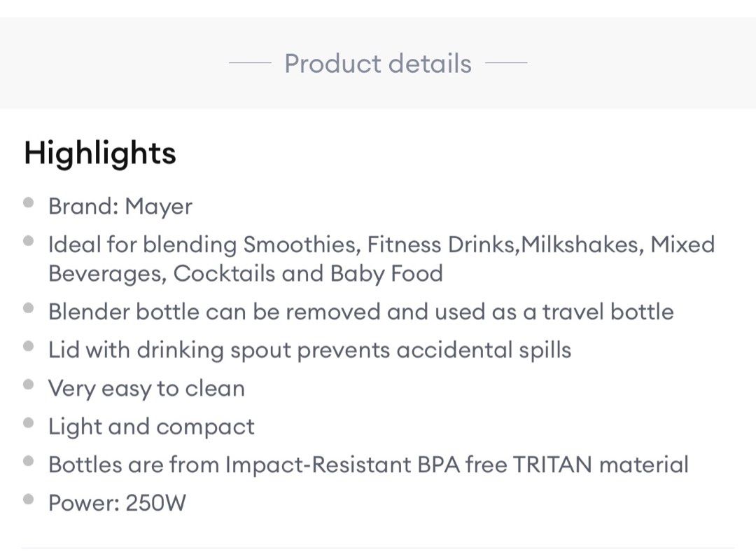The width and height of the screenshot is (756, 552).
Task: Click the bullet beside Light and compact
Action: (x=29, y=422)
